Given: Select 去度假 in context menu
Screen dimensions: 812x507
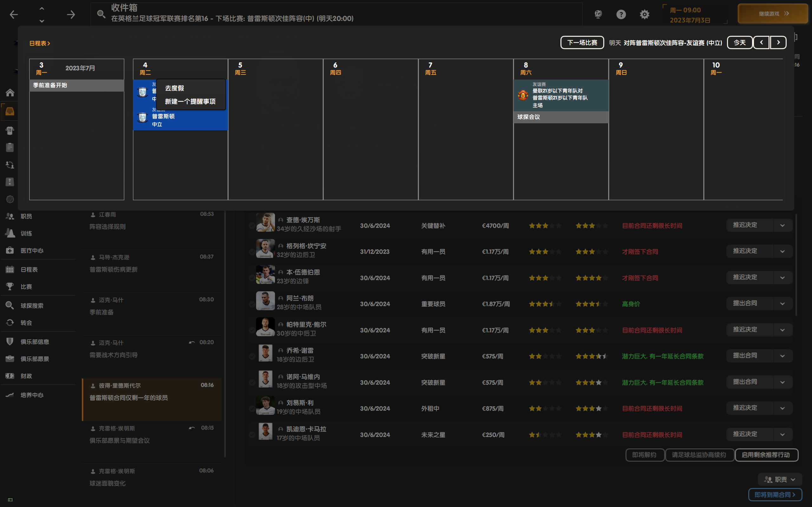Looking at the screenshot, I should coord(174,88).
